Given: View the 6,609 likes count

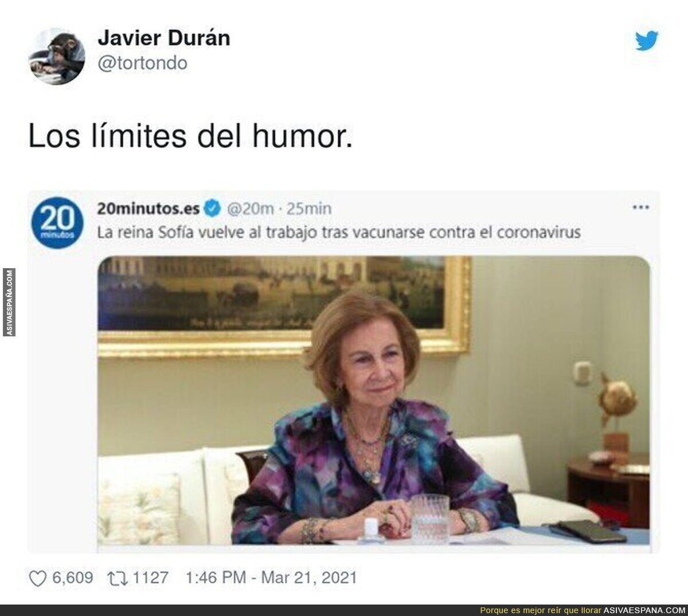Looking at the screenshot, I should click(73, 578).
